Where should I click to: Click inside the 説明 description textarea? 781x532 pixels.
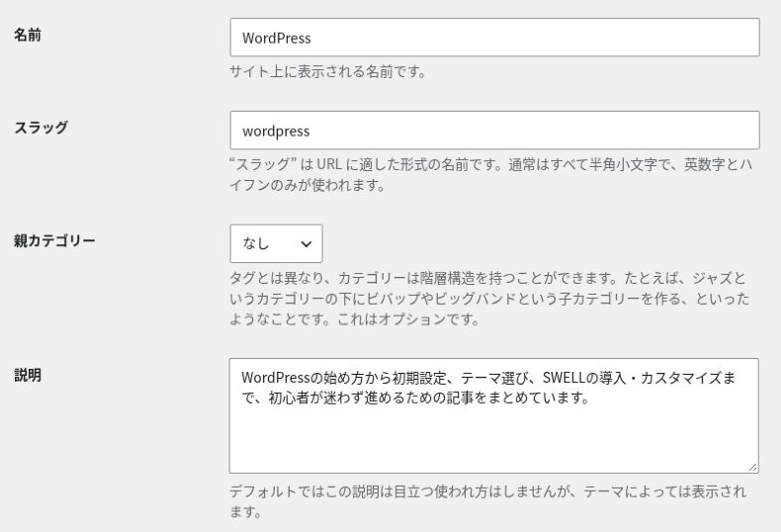[x=494, y=415]
